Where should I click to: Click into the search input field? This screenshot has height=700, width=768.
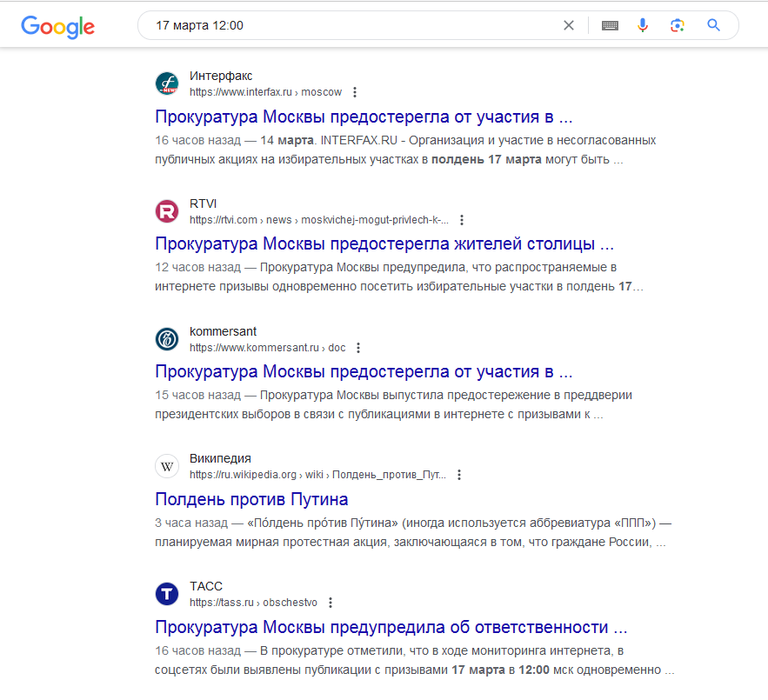(352, 25)
